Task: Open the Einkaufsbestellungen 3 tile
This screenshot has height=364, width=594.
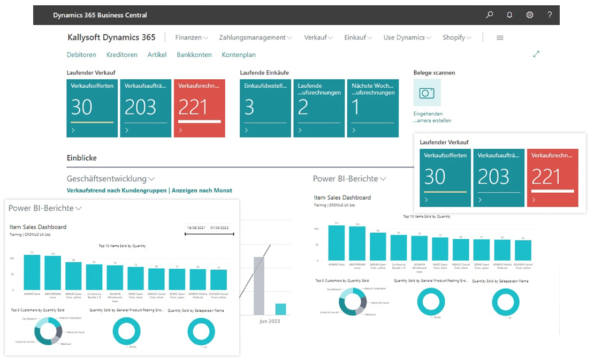Action: click(x=265, y=108)
